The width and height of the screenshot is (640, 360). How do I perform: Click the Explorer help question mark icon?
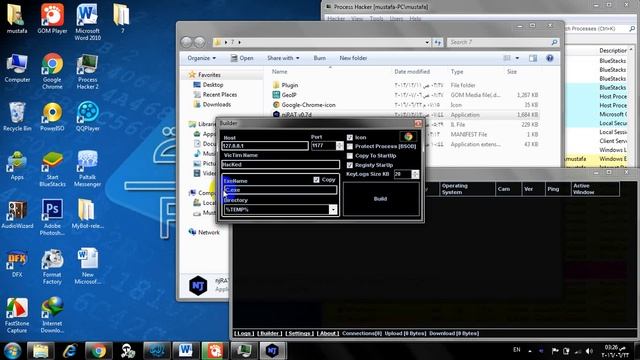[550, 58]
